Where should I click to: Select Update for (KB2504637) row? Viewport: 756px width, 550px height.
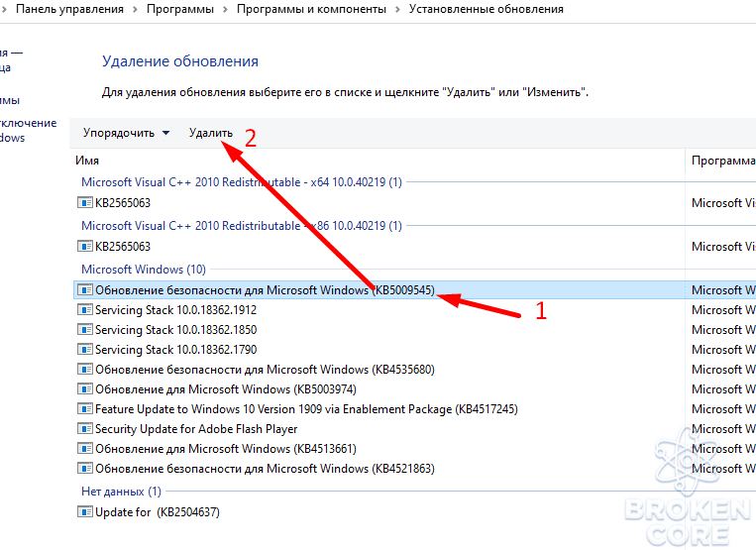click(x=158, y=512)
